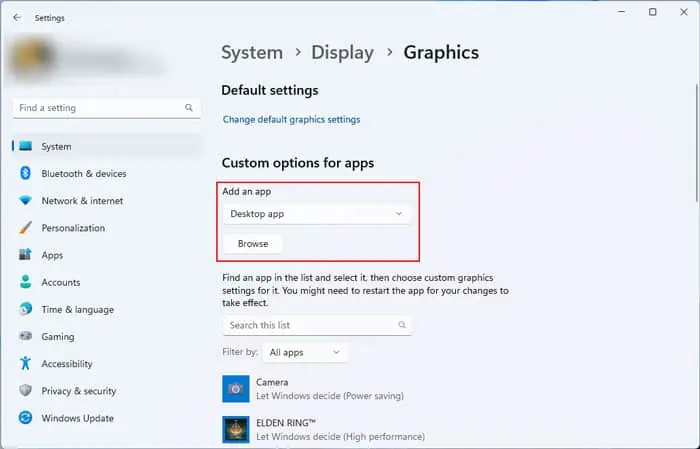Click Let Windows decide (High performance) text
The width and height of the screenshot is (700, 449).
point(340,437)
